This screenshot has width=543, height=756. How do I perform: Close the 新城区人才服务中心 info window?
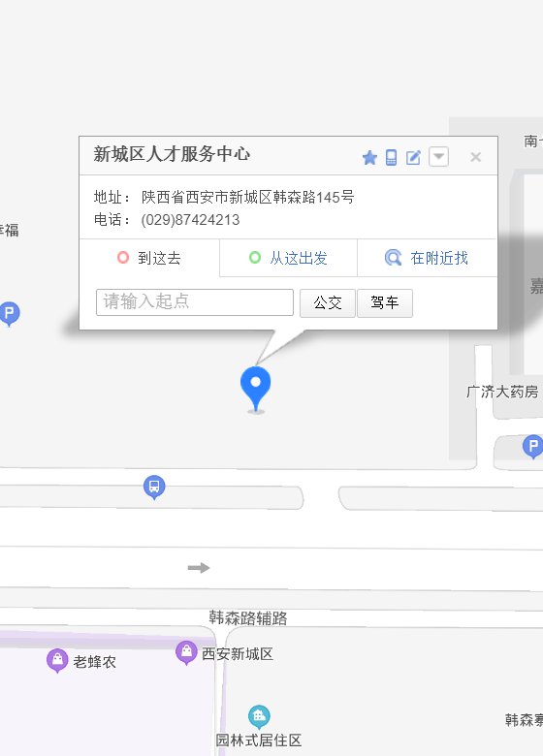coord(475,157)
